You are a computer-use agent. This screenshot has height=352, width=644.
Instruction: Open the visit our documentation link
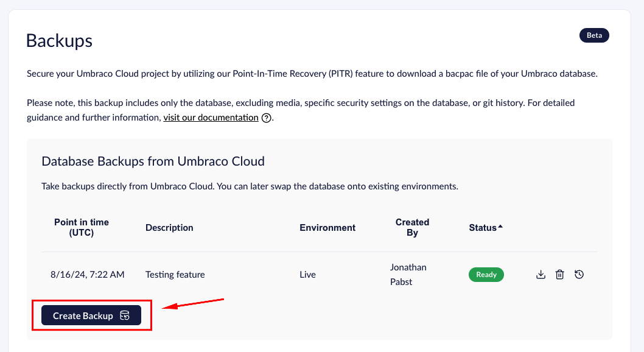[x=211, y=117]
